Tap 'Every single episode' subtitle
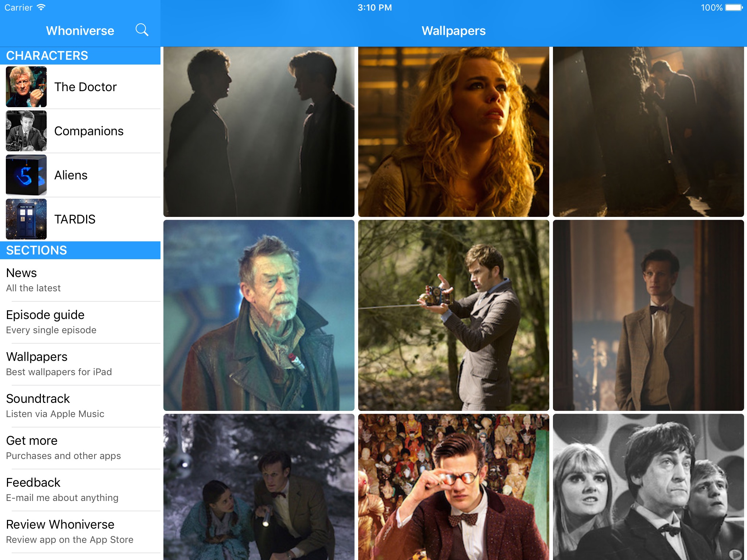The height and width of the screenshot is (560, 747). click(51, 330)
